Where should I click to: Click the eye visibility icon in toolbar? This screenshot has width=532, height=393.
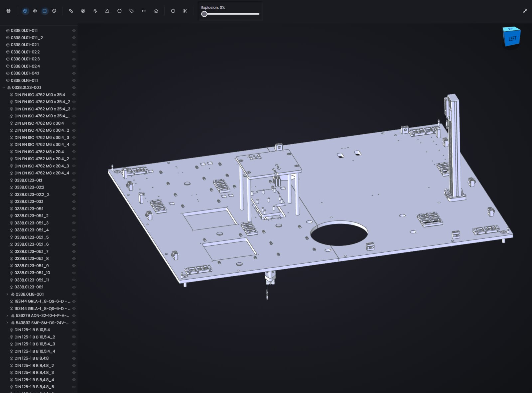pyautogui.click(x=35, y=11)
